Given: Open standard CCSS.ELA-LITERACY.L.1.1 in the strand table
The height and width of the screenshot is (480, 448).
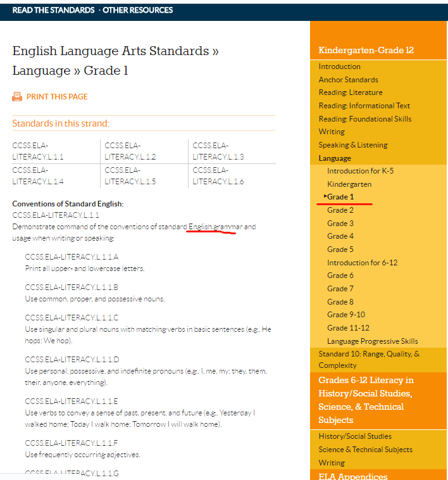Looking at the screenshot, I should coord(38,151).
